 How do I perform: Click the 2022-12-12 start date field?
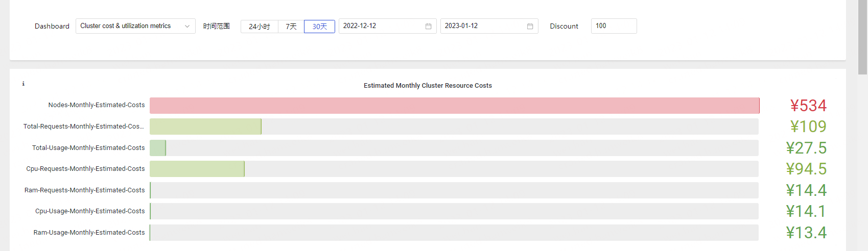[387, 26]
